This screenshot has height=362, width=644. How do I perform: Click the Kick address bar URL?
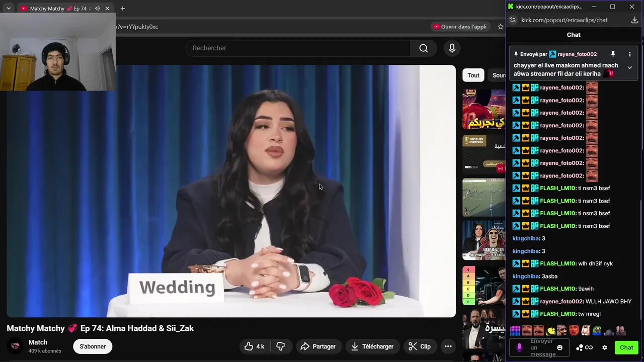[565, 20]
